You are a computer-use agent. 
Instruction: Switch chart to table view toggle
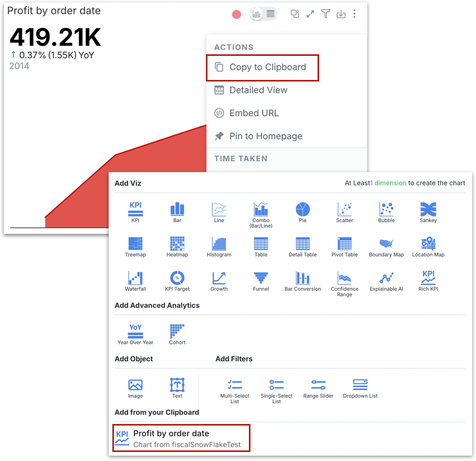click(x=270, y=14)
